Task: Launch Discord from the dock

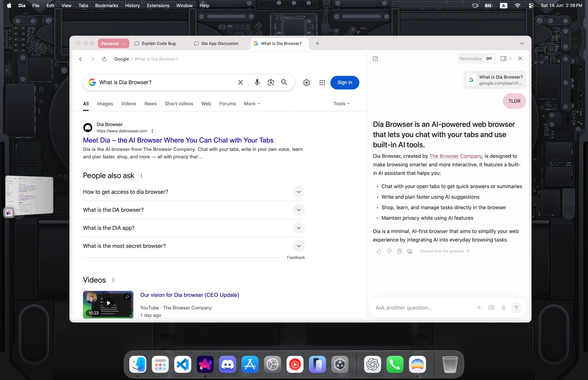Action: pyautogui.click(x=227, y=365)
